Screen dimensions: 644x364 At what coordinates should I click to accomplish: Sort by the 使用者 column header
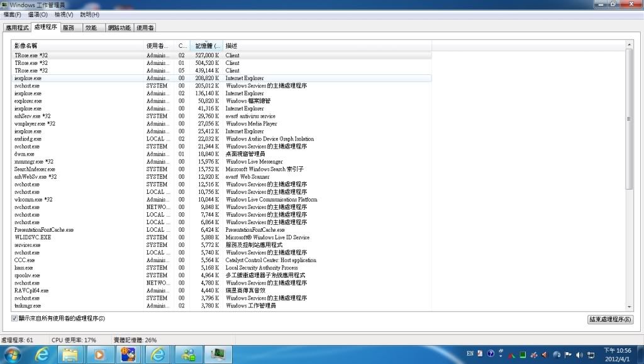(x=159, y=45)
